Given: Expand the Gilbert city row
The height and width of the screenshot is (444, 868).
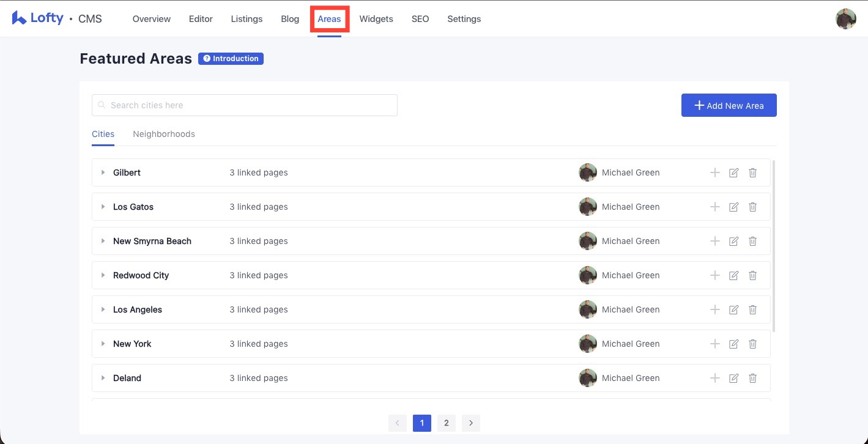Looking at the screenshot, I should [x=103, y=172].
